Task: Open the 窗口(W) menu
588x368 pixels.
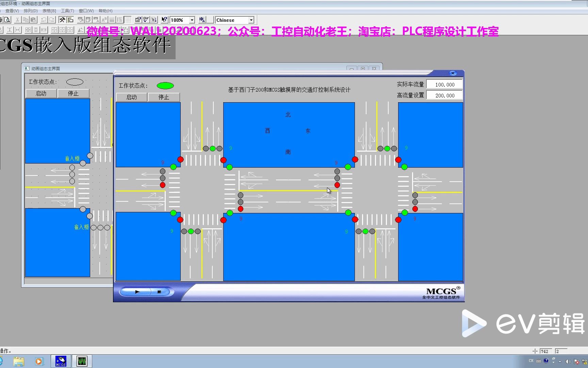Action: (86, 11)
